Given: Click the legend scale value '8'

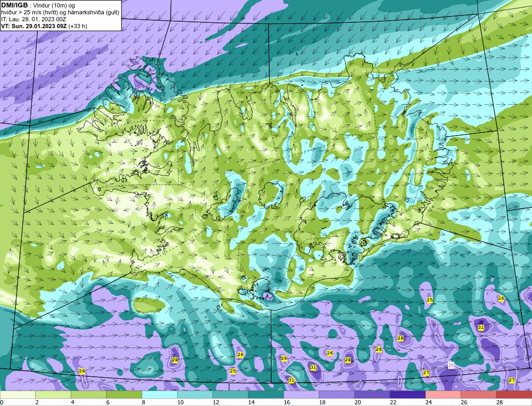Looking at the screenshot, I should [x=144, y=402].
